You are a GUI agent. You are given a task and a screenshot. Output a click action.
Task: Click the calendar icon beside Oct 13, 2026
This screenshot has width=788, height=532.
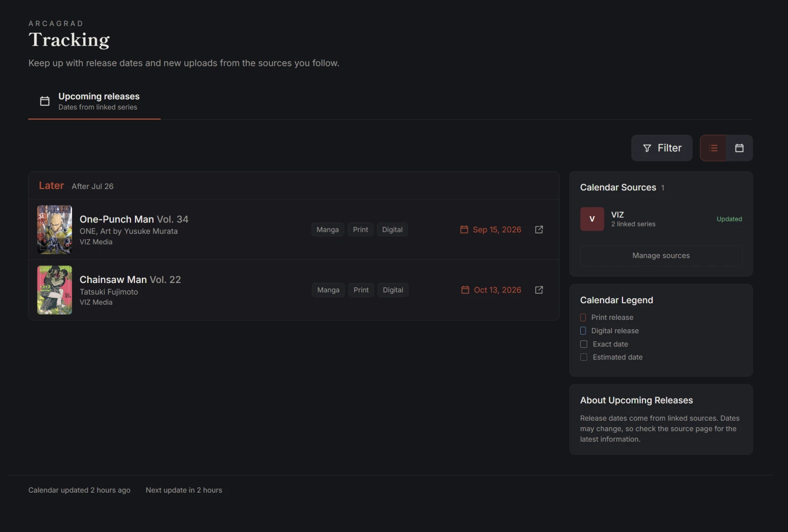(465, 290)
